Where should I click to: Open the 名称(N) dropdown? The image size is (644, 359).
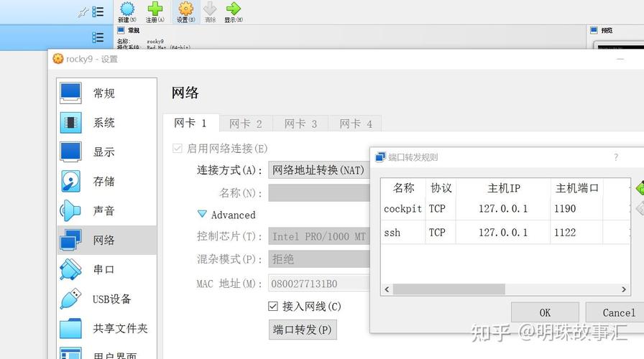point(320,193)
